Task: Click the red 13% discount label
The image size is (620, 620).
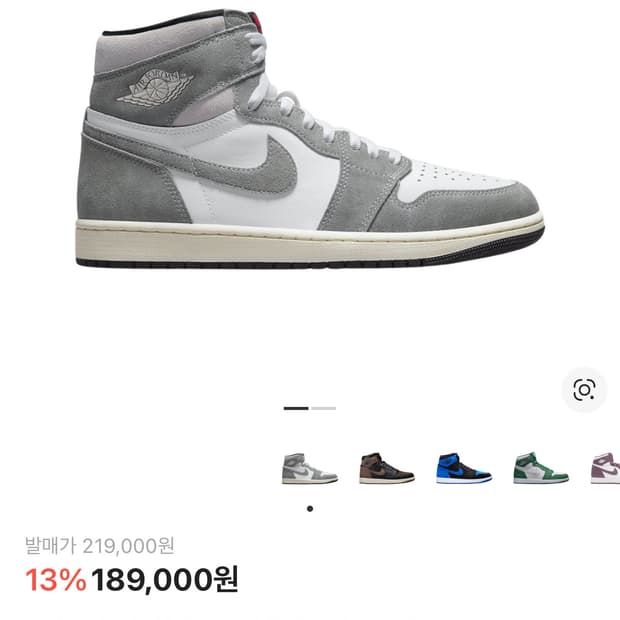Action: pos(56,580)
